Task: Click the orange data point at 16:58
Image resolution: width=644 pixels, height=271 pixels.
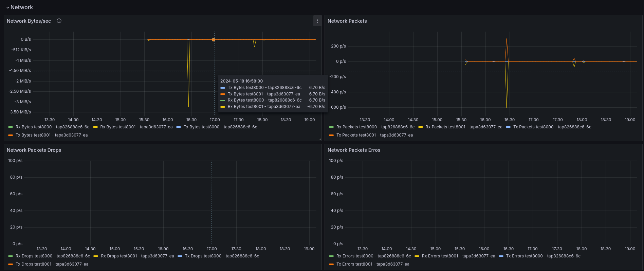Action: (x=214, y=40)
